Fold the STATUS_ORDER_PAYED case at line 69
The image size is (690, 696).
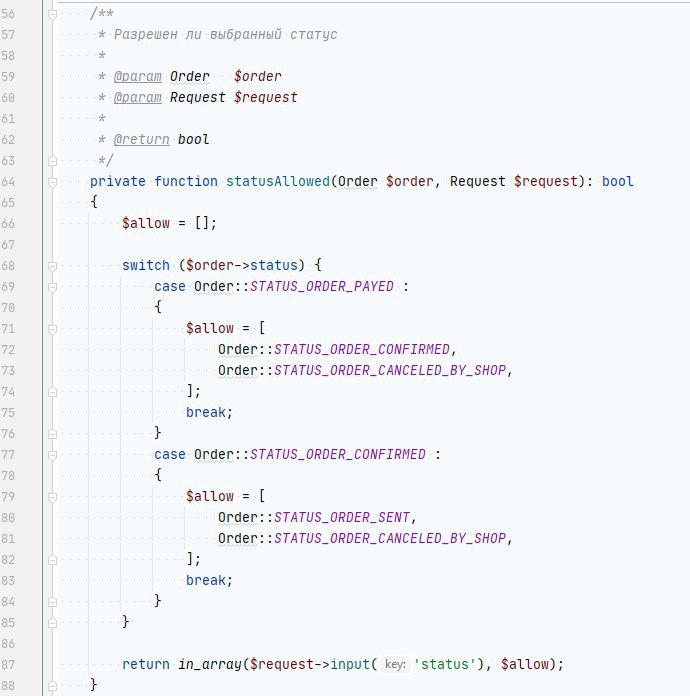[52, 287]
